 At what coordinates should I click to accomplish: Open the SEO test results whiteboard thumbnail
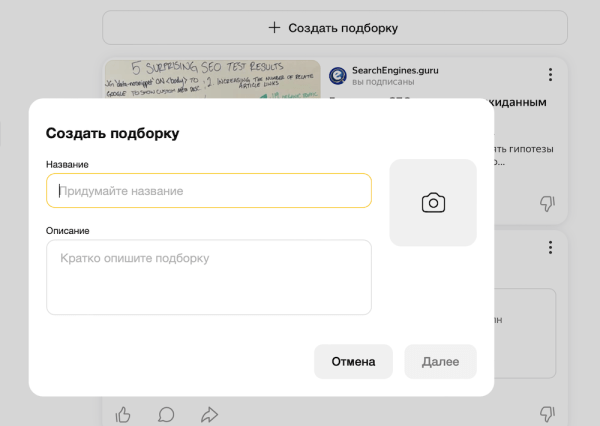click(x=212, y=80)
